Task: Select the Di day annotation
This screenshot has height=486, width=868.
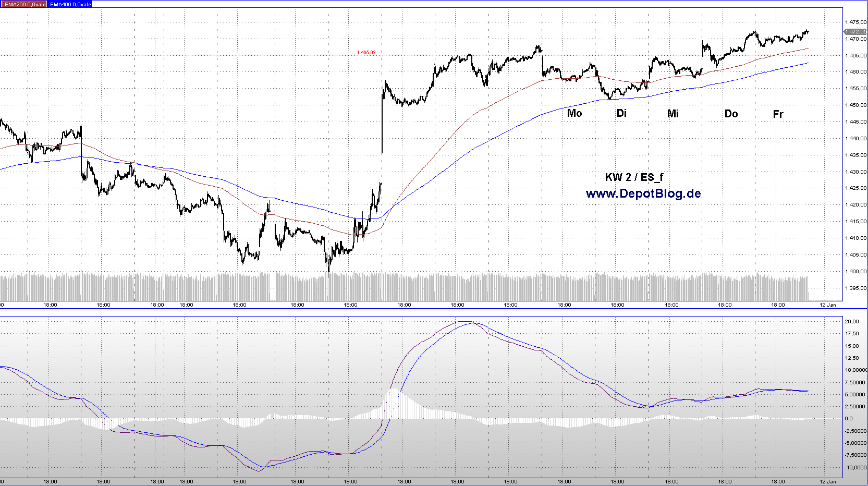Action: pos(621,113)
